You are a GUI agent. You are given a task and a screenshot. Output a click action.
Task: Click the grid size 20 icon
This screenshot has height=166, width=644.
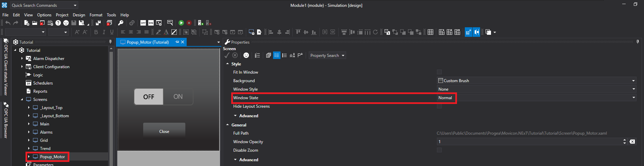point(457,32)
